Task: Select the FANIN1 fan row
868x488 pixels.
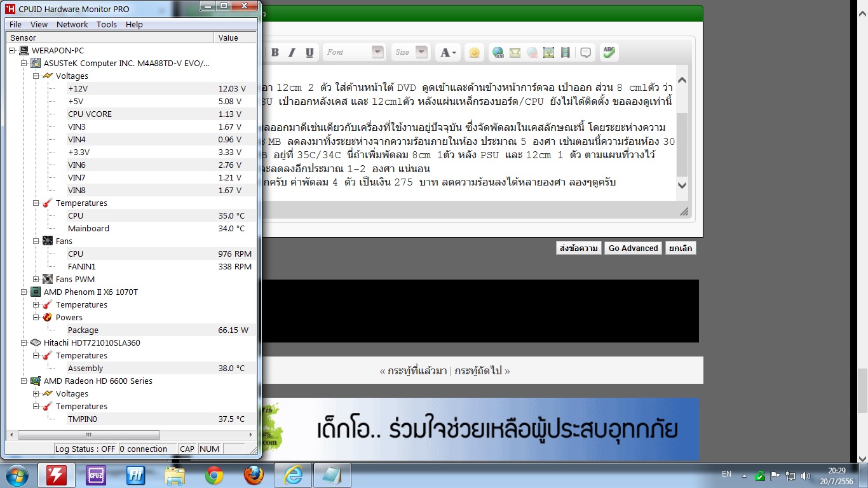Action: [161, 266]
